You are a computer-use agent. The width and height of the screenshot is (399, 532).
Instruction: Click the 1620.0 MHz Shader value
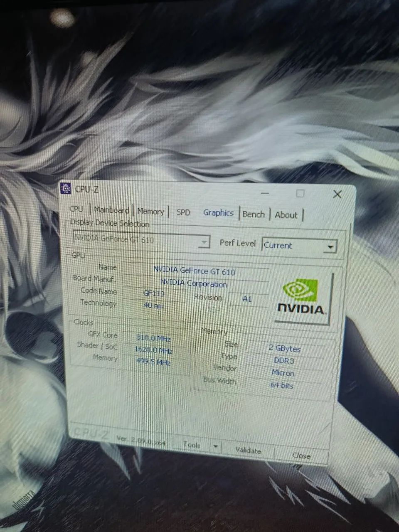[x=153, y=350]
